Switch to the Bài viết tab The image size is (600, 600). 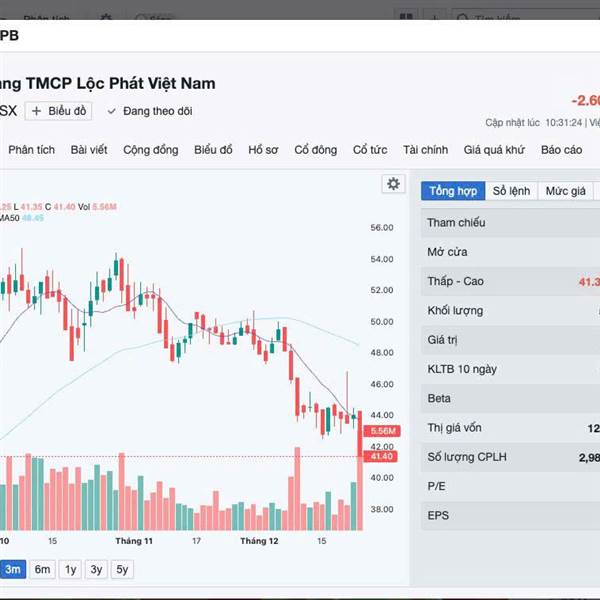tap(89, 150)
